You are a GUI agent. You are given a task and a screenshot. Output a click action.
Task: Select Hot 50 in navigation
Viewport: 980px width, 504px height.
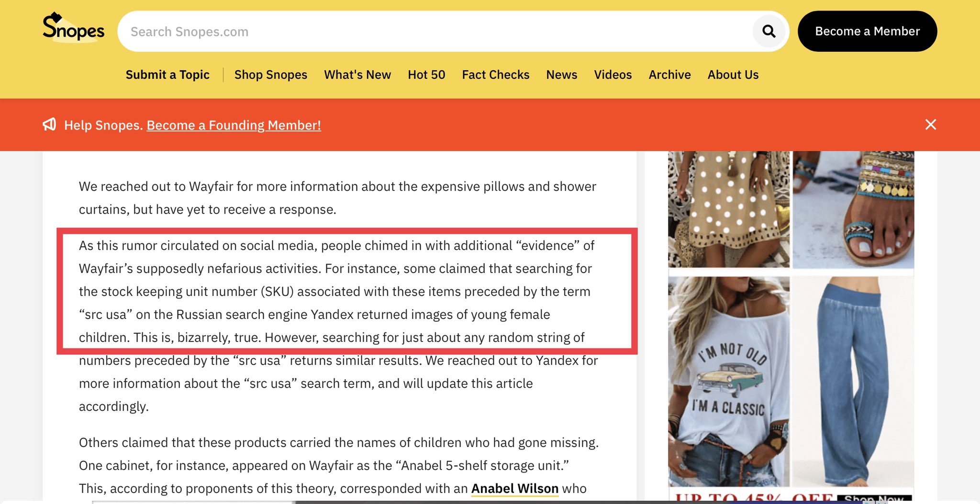[x=426, y=75]
